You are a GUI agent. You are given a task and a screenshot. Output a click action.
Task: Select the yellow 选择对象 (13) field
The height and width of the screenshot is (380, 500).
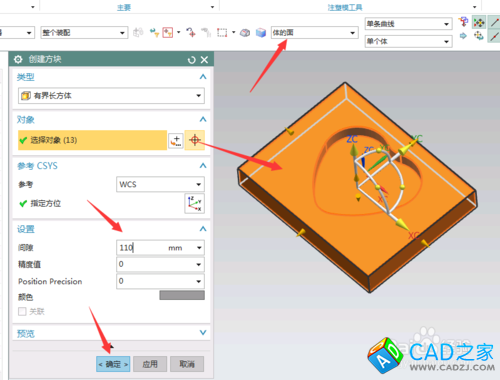pyautogui.click(x=92, y=140)
